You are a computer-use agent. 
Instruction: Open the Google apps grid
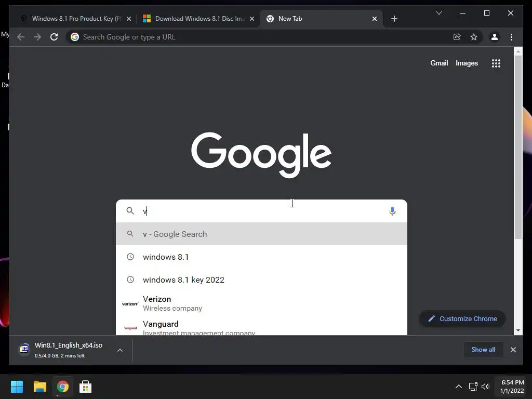(x=496, y=63)
